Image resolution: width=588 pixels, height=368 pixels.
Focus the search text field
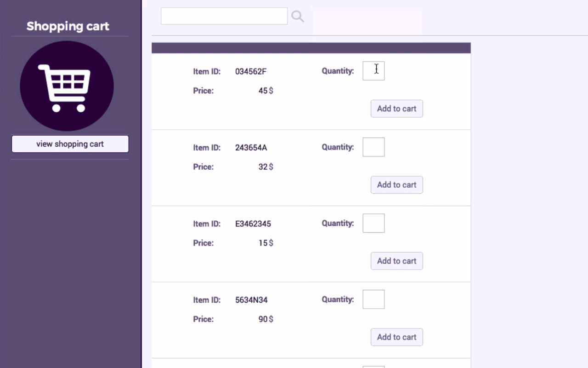tap(224, 16)
